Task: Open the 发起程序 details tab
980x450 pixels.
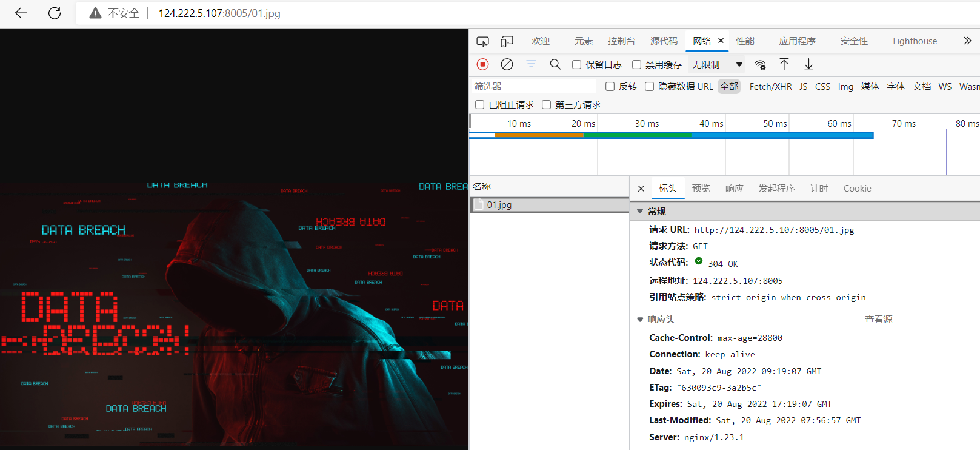Action: tap(777, 189)
